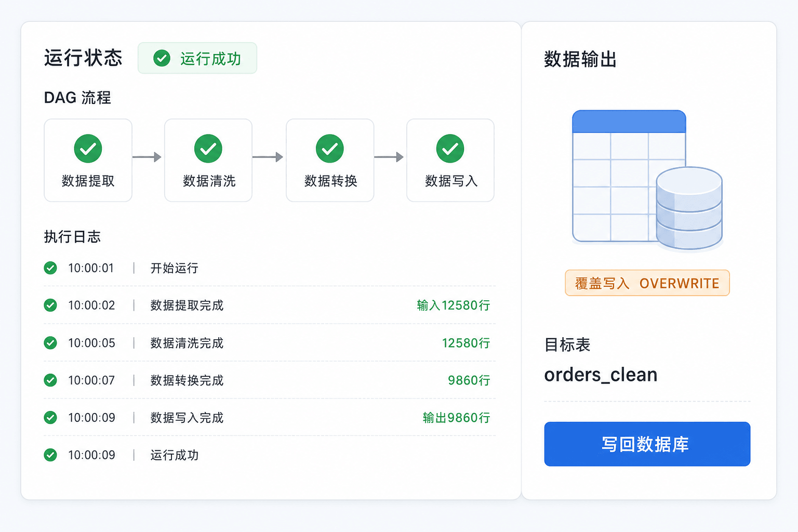Click the status icon beside final 运行成功 log
798x532 pixels.
50,455
